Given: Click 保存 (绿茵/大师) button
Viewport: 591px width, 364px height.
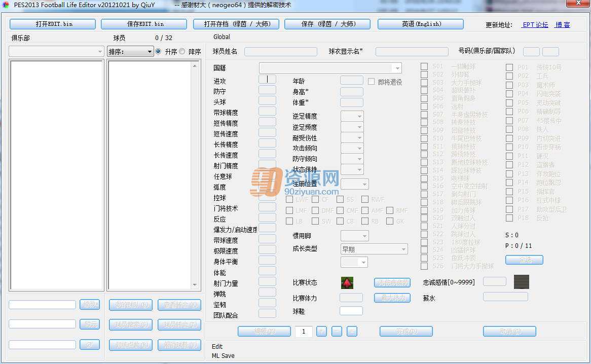Looking at the screenshot, I should pyautogui.click(x=327, y=24).
